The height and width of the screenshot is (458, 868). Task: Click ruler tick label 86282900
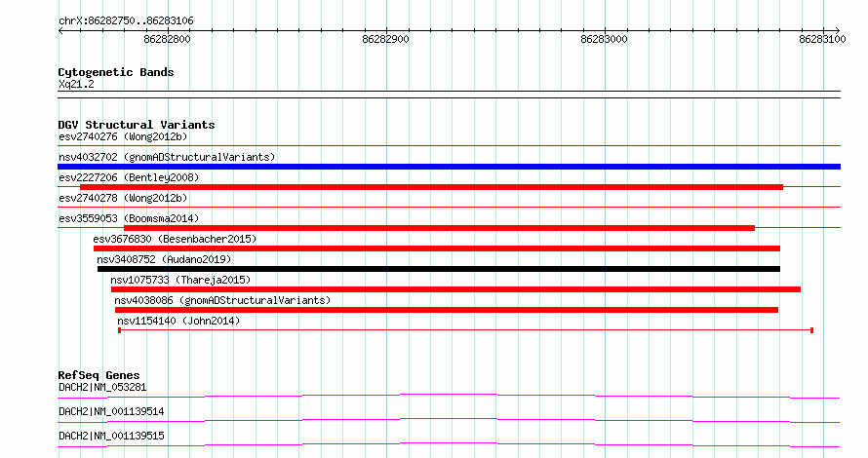[386, 39]
